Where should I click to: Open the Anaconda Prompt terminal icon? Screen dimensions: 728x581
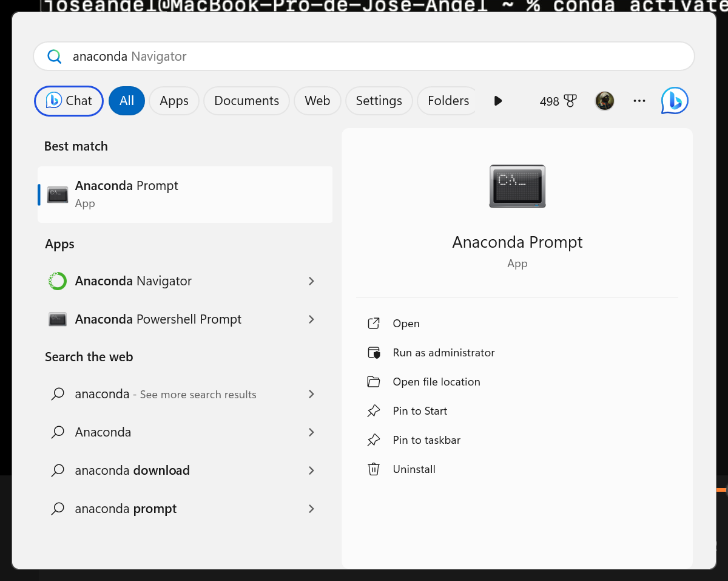(x=57, y=194)
